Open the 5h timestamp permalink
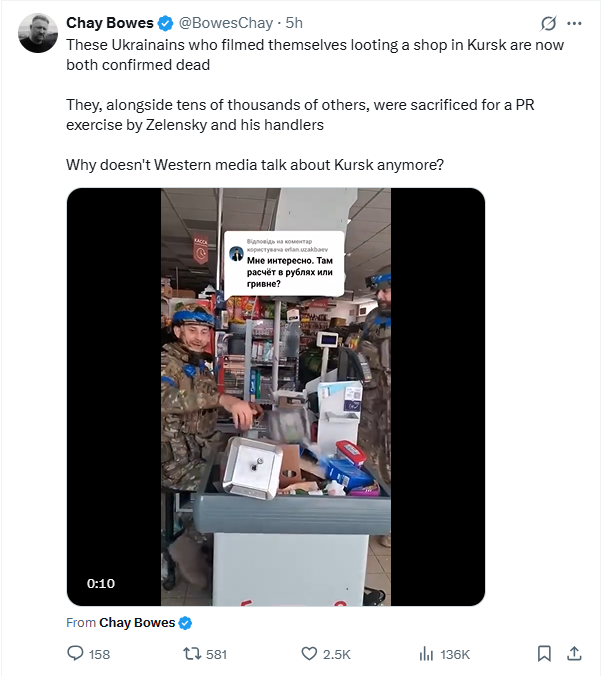The image size is (601, 676). (295, 23)
